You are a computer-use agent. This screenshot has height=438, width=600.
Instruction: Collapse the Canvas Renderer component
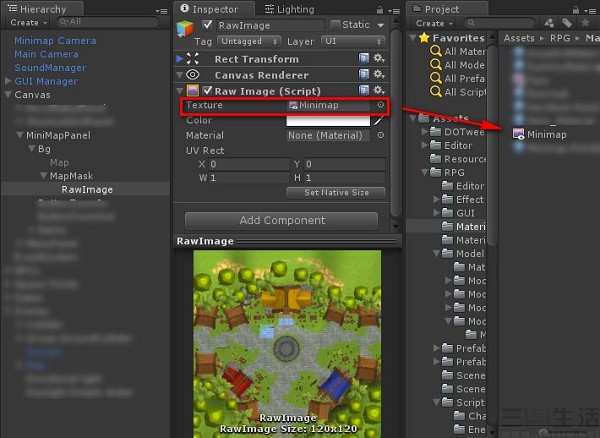pyautogui.click(x=179, y=75)
